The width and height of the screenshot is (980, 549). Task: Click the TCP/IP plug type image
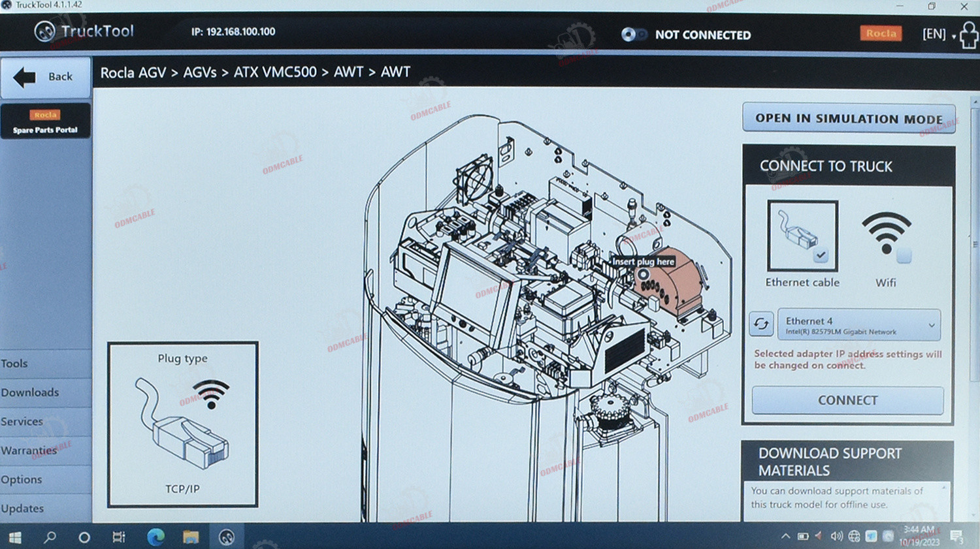(x=182, y=424)
